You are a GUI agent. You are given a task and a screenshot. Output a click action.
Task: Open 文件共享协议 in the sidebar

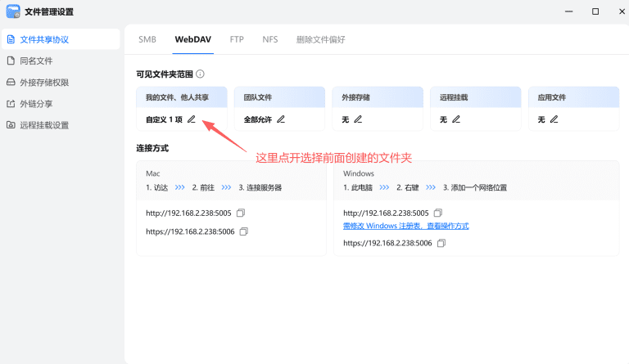[61, 39]
